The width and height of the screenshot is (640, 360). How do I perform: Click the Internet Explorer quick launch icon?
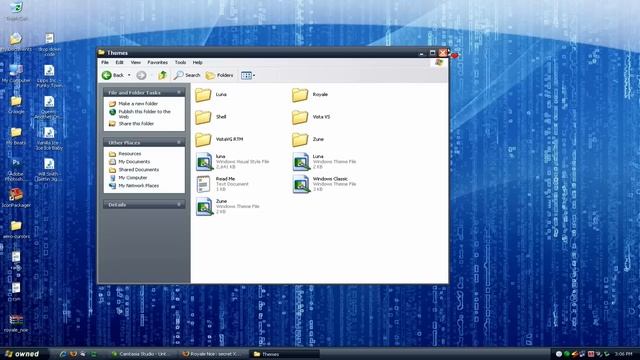click(63, 354)
